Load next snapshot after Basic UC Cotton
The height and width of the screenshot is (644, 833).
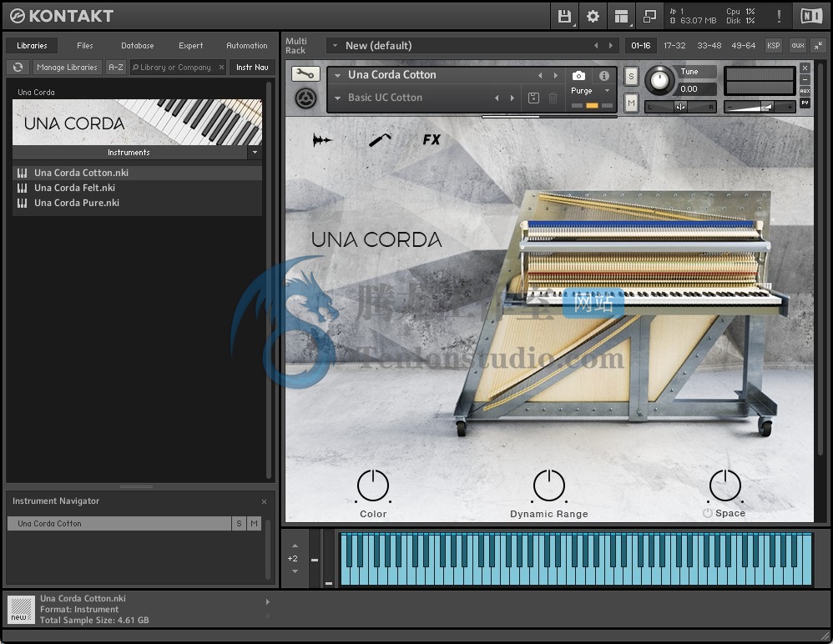(512, 98)
